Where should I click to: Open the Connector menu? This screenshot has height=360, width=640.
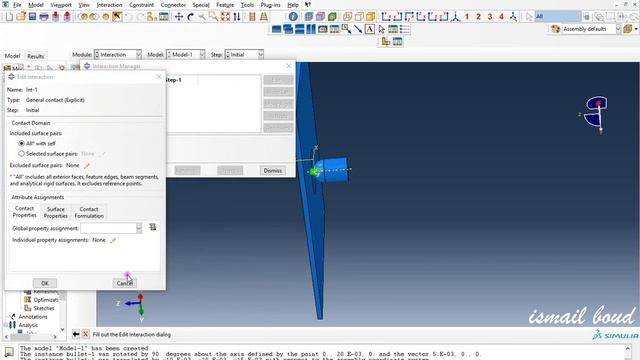173,5
